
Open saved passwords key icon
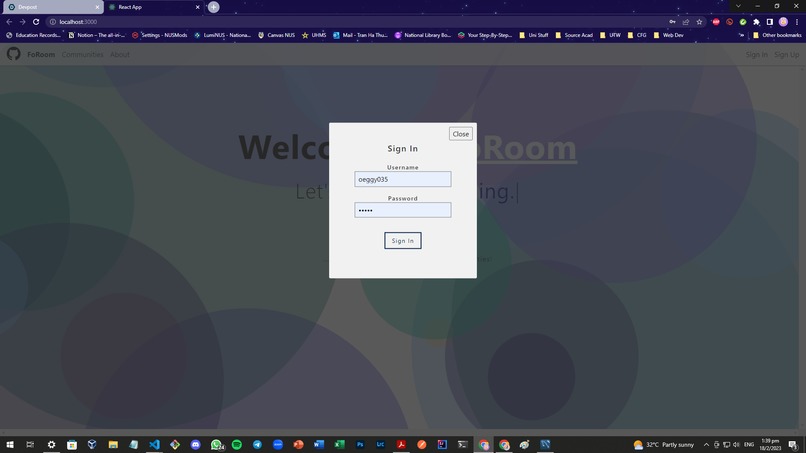click(x=672, y=22)
